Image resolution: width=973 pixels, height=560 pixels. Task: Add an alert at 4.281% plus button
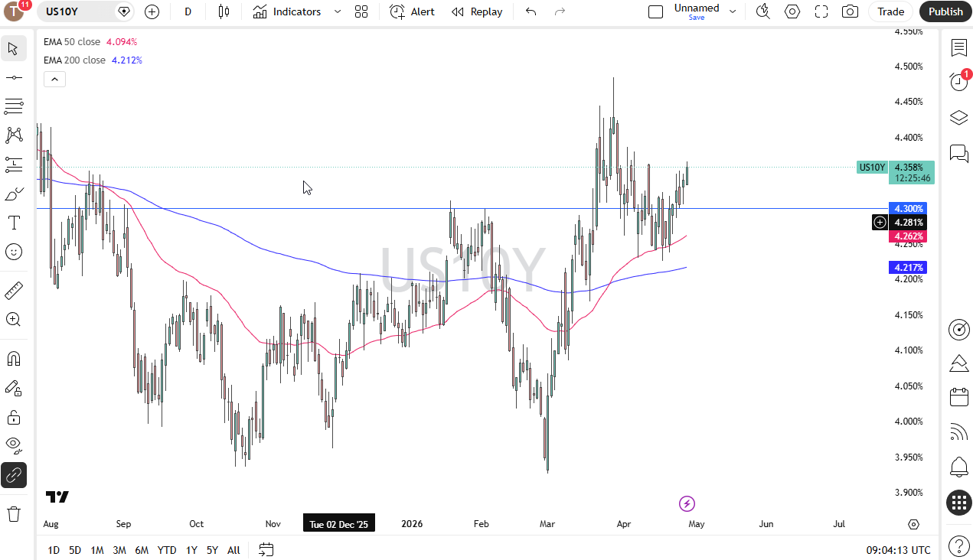[880, 223]
